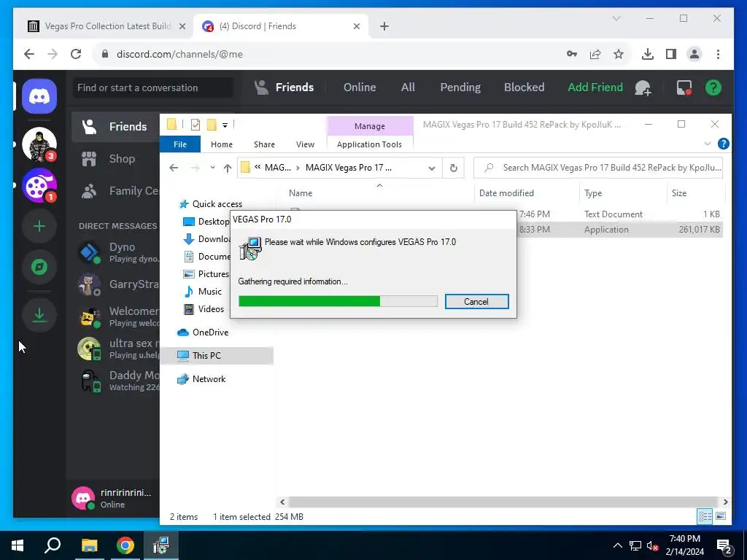747x560 pixels.
Task: Open Dyno direct message
Action: click(x=116, y=252)
